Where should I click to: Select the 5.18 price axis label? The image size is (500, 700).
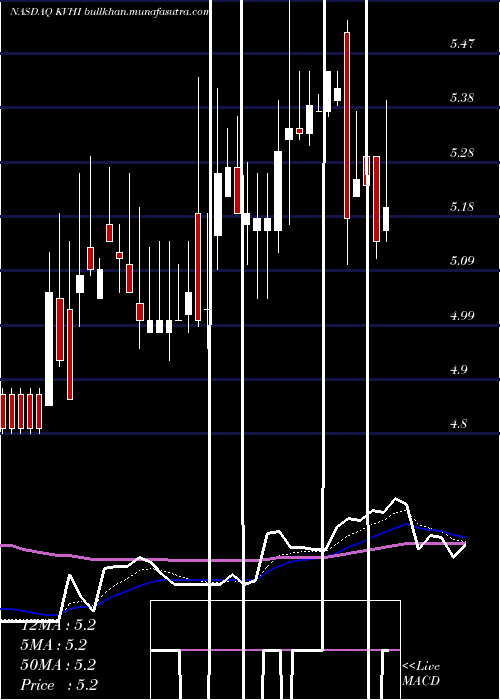[x=462, y=207]
